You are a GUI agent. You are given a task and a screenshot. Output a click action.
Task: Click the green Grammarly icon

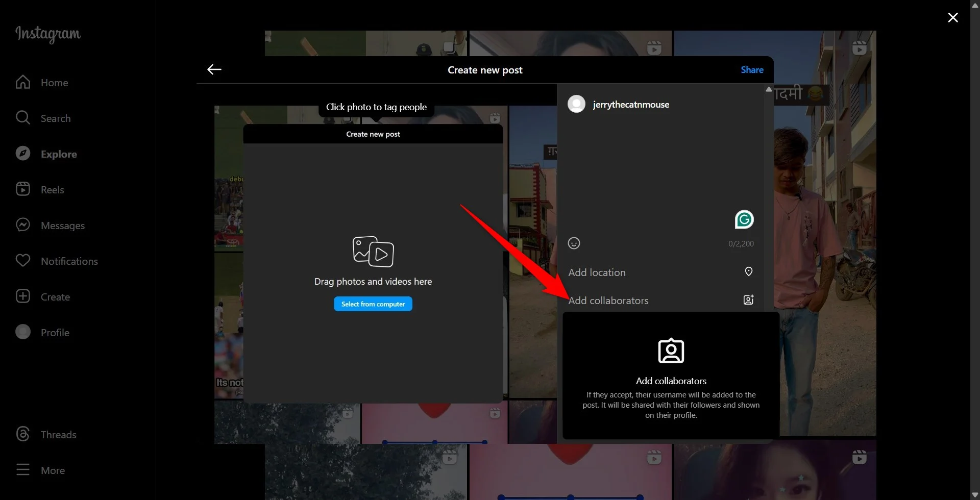pyautogui.click(x=744, y=220)
